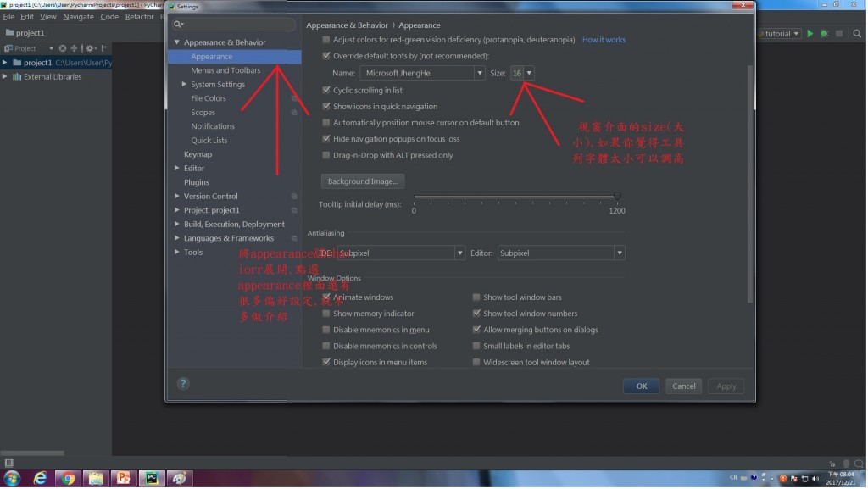This screenshot has width=868, height=489.
Task: Enable Automatically position mouse cursor on default button
Action: coord(326,123)
